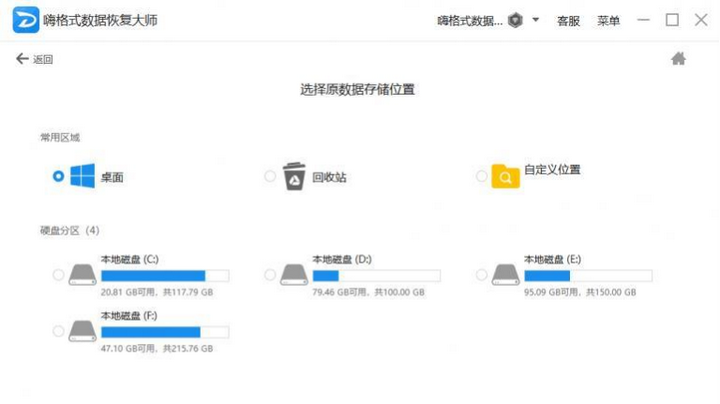Minimize the application window

[x=643, y=20]
